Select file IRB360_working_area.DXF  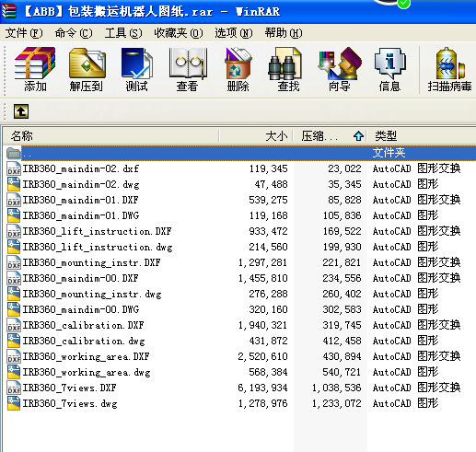(x=87, y=356)
